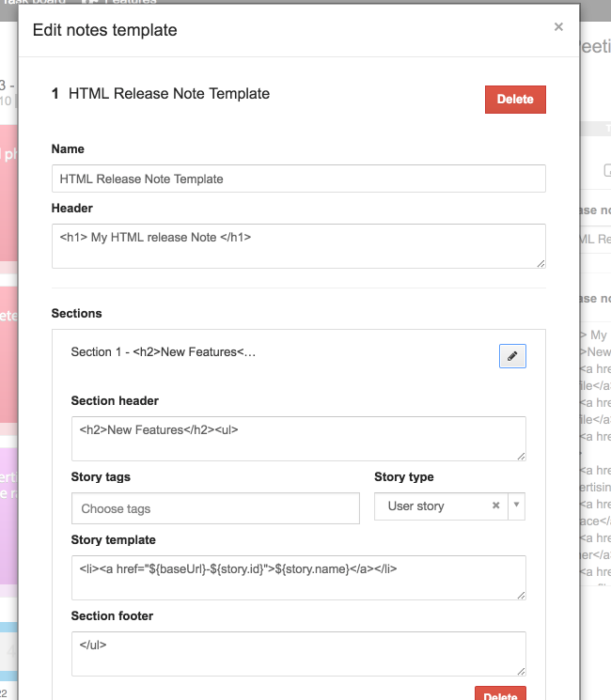Image resolution: width=611 pixels, height=700 pixels.
Task: Delete the HTML Release Note Template
Action: tap(515, 100)
